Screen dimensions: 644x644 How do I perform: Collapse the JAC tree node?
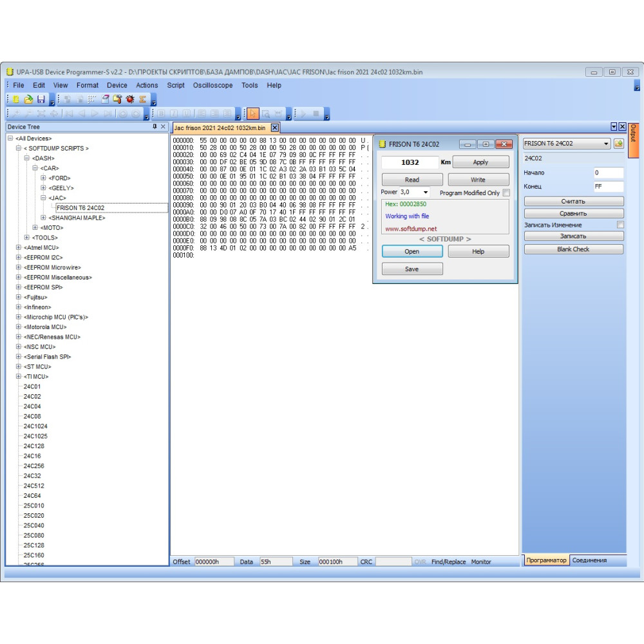click(43, 198)
